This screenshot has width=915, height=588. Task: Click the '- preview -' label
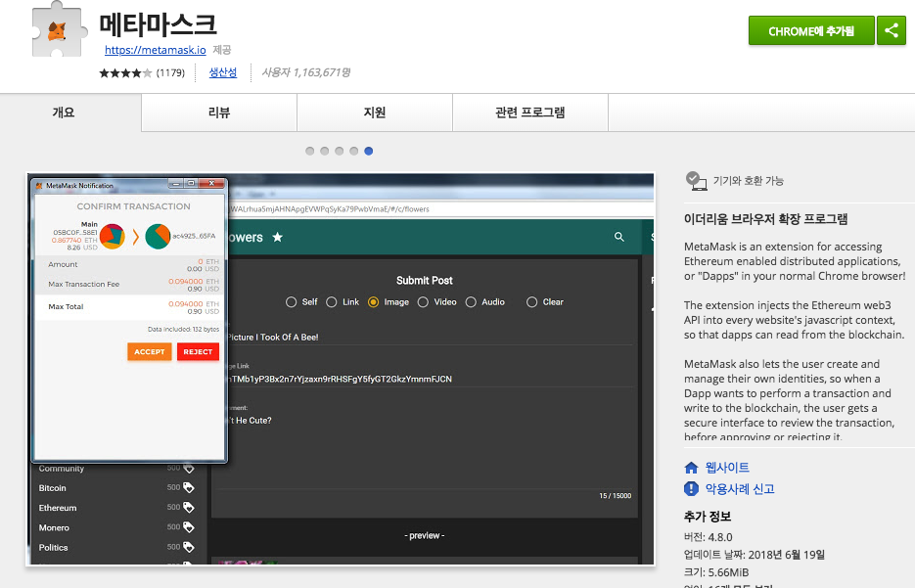425,535
